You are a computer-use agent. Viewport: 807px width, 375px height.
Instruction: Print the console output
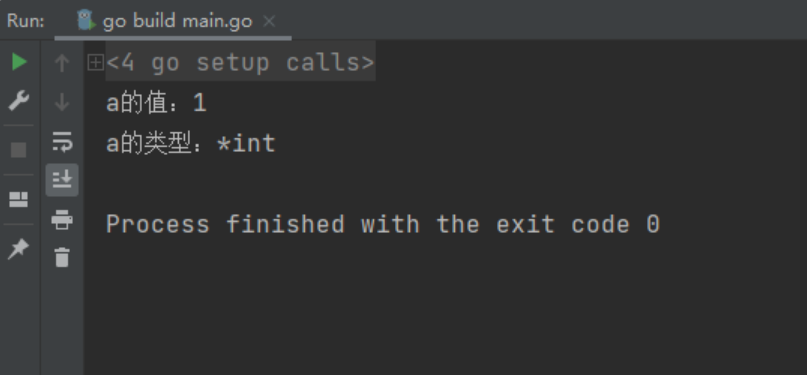pyautogui.click(x=62, y=219)
